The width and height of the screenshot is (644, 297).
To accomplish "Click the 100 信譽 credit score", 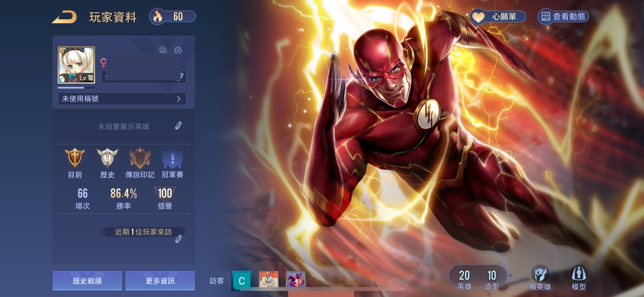I will 165,199.
